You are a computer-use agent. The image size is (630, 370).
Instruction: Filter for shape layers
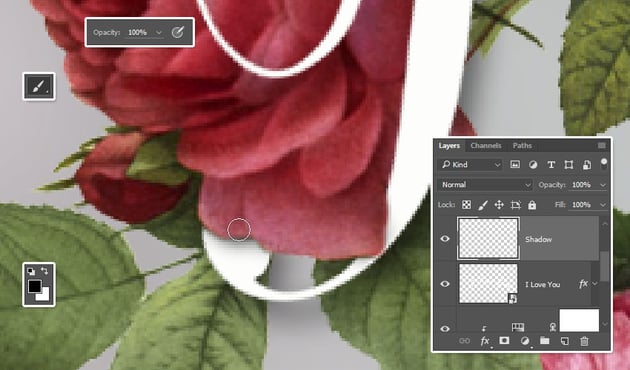tap(569, 165)
